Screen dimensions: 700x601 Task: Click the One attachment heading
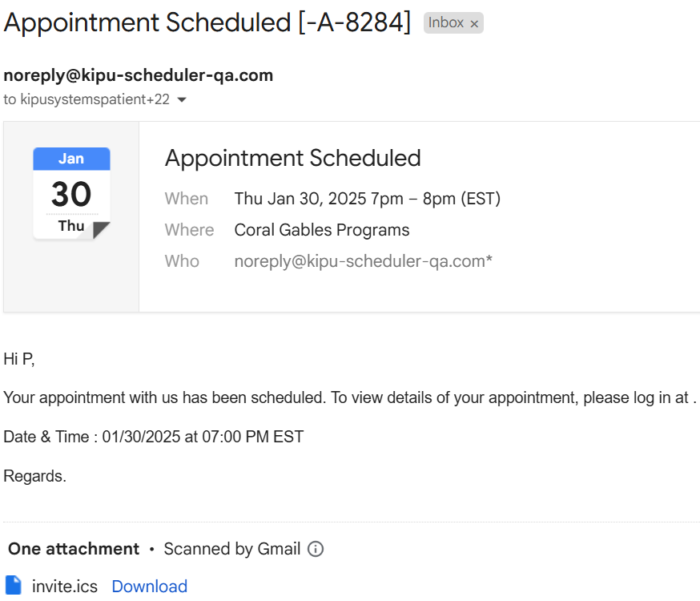pos(74,549)
